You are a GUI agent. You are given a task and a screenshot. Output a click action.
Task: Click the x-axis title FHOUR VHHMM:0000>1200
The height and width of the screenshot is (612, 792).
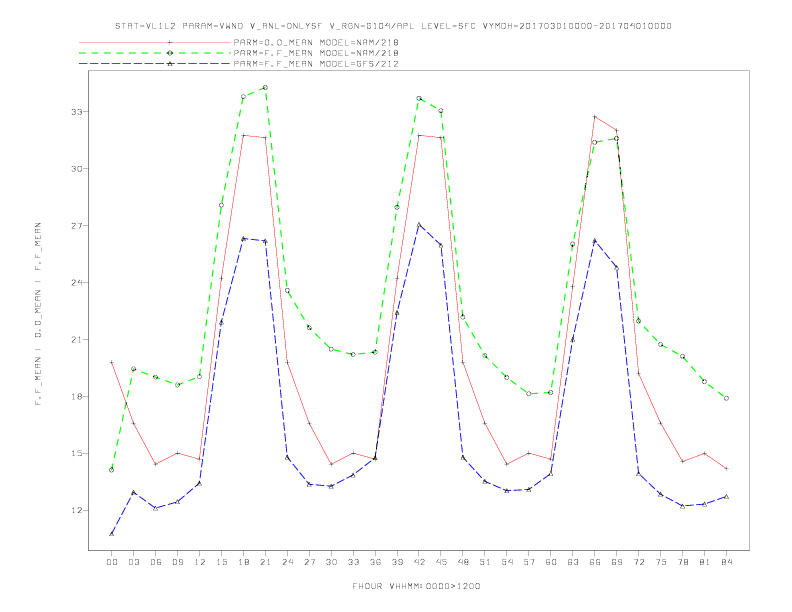[416, 586]
